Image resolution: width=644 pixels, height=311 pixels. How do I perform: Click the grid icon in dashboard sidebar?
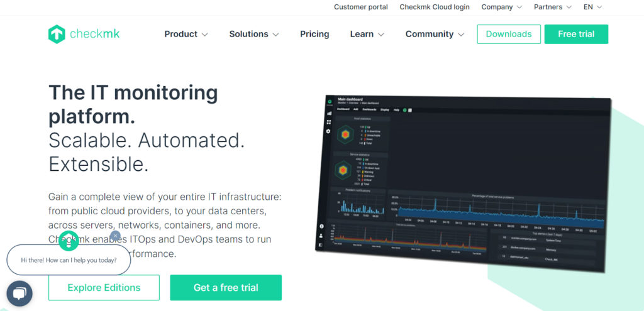pyautogui.click(x=328, y=122)
